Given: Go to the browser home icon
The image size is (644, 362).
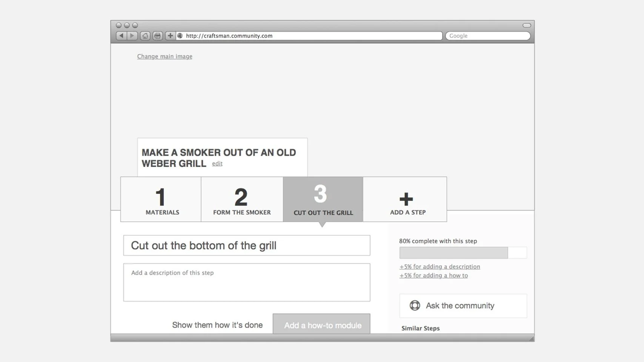Looking at the screenshot, I should [145, 36].
